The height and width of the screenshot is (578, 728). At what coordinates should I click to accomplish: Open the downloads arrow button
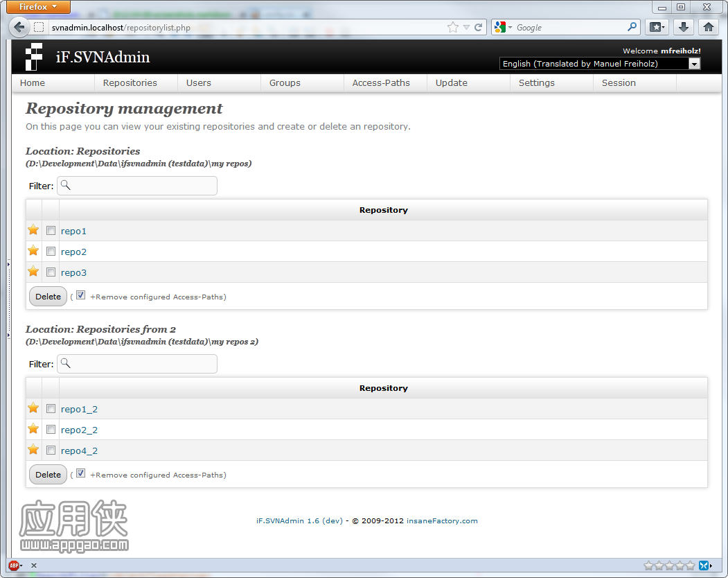click(x=684, y=28)
